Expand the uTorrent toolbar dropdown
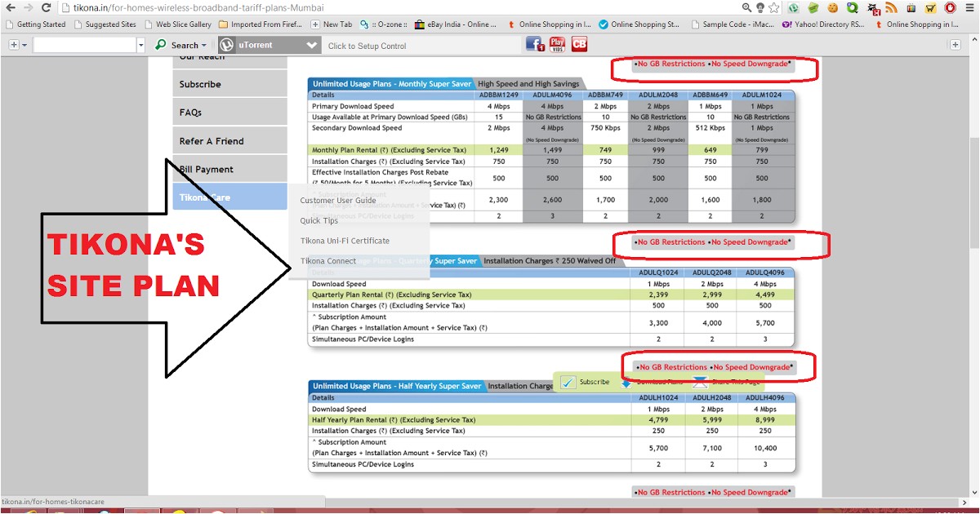Viewport: 980px width, 514px height. click(310, 46)
